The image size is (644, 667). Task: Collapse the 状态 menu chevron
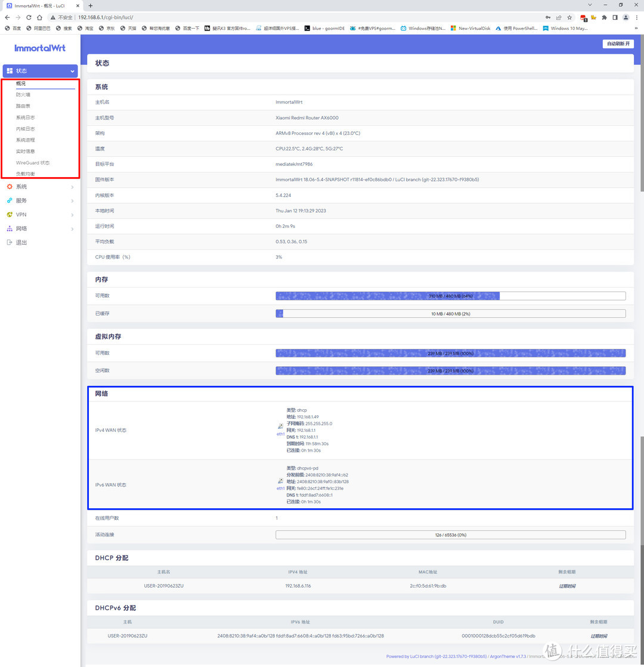tap(72, 71)
